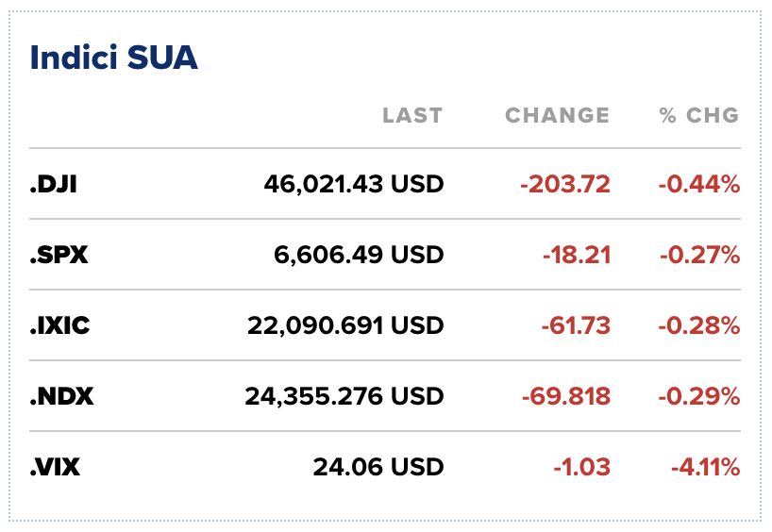
Task: Click the LAST column header
Action: click(x=412, y=116)
